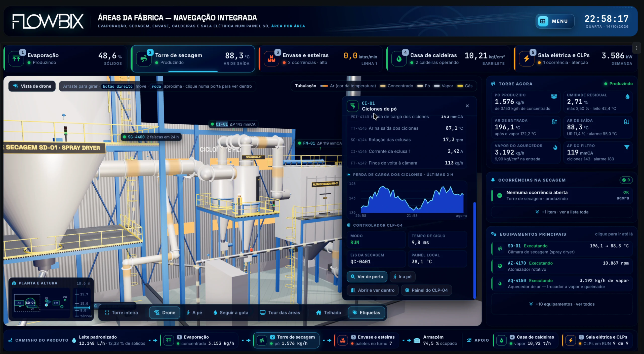644x354 pixels.
Task: Select the Evaporação area tab
Action: point(65,59)
